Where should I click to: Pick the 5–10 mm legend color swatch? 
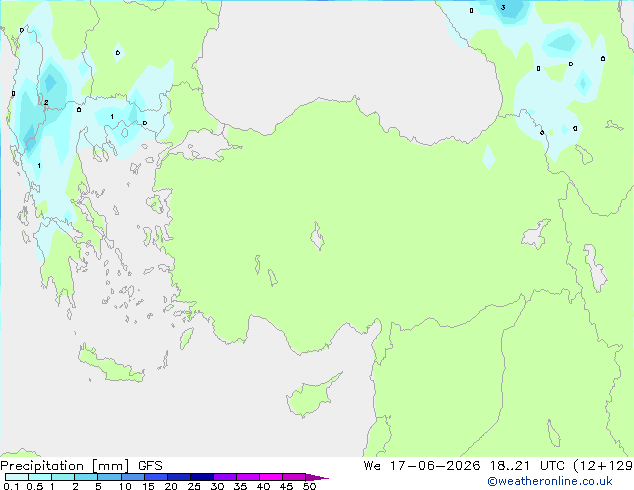coord(109,477)
